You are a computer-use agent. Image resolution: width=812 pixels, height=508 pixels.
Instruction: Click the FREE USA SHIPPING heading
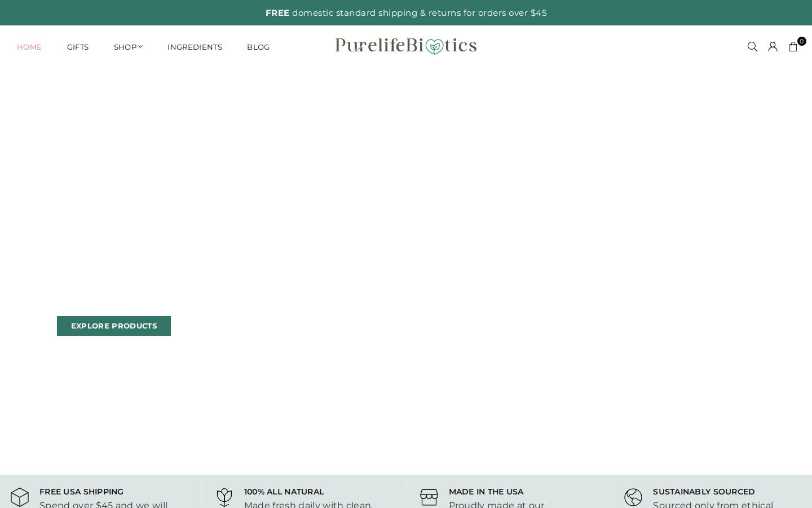[x=81, y=492]
